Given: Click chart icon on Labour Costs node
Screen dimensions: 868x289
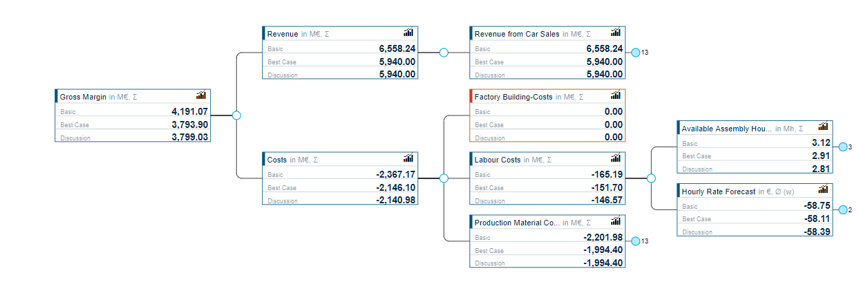Looking at the screenshot, I should [616, 158].
